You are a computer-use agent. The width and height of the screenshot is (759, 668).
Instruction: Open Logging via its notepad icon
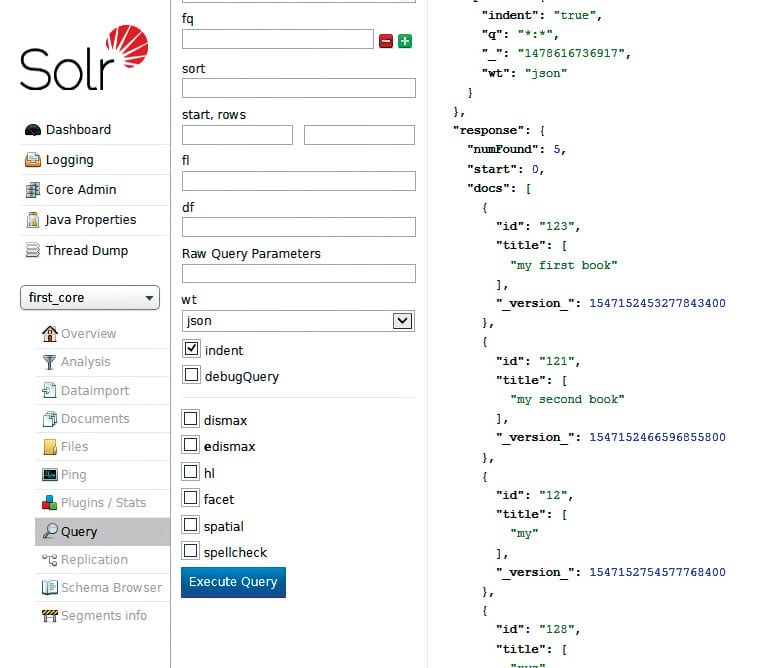click(33, 160)
